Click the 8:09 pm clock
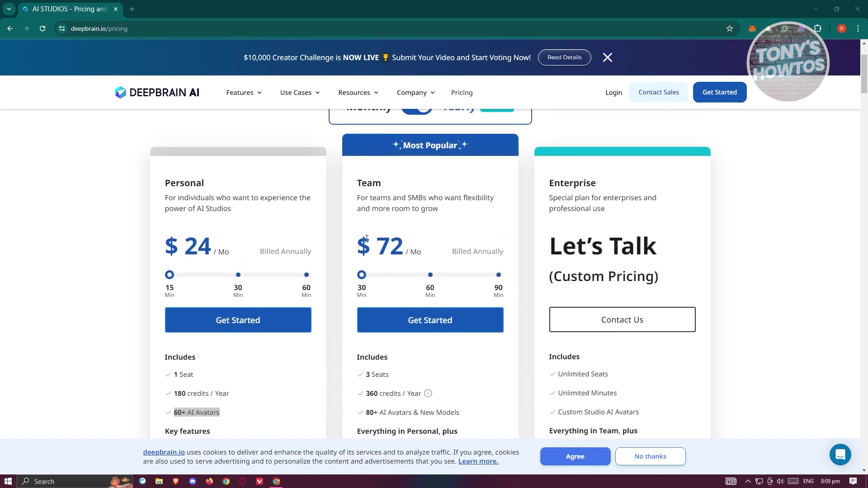The image size is (868, 488). point(830,481)
